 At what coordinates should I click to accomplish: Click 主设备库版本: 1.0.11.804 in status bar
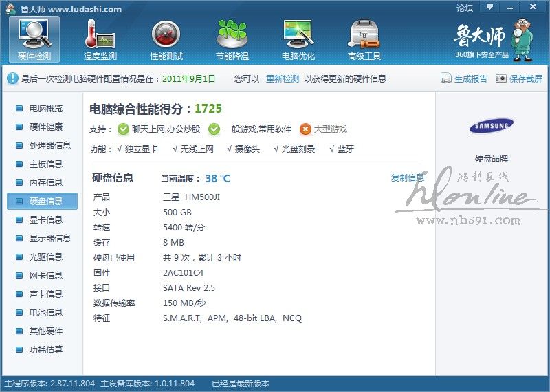(147, 384)
